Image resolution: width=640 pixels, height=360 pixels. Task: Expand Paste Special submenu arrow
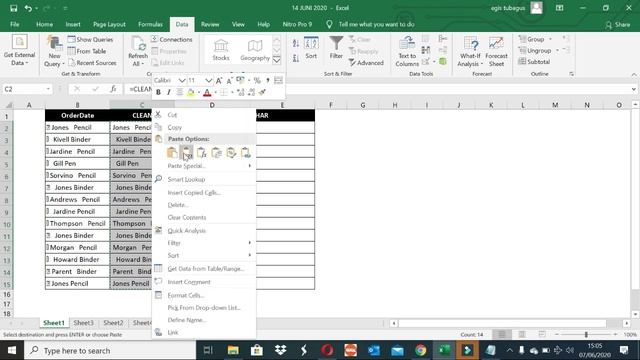point(249,166)
